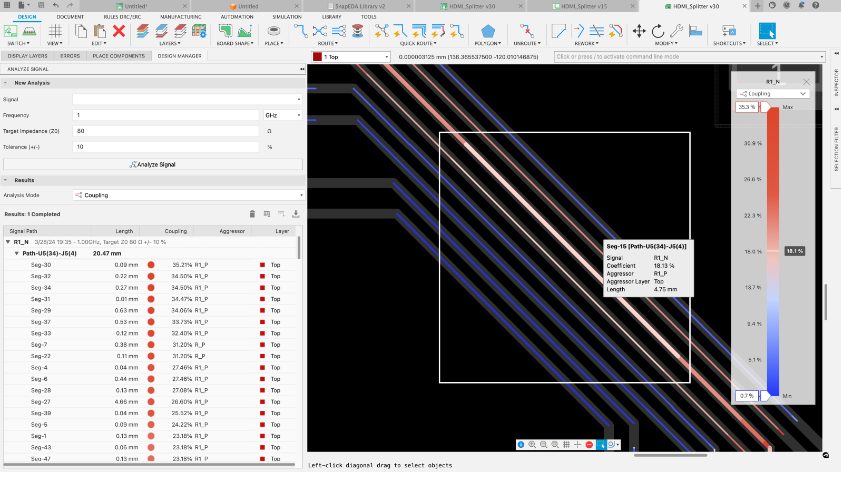Open the GHz frequency unit dropdown
The image size is (841, 477).
(x=282, y=115)
